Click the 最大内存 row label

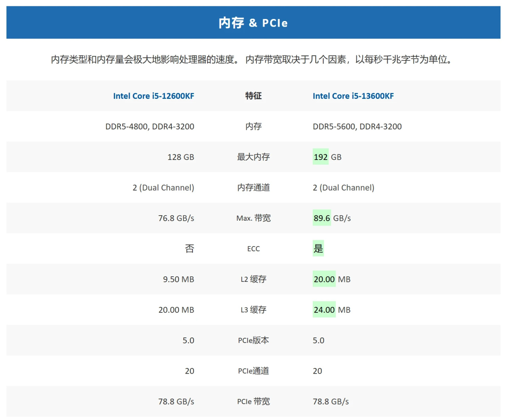(x=253, y=157)
